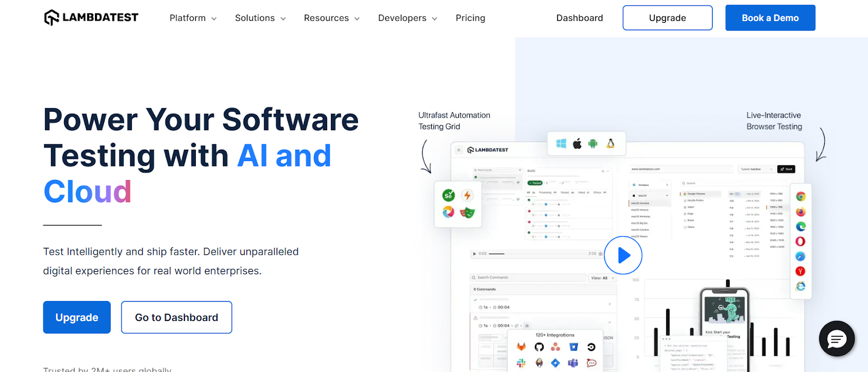
Task: Click the video progress bar at 0:02
Action: (537, 254)
